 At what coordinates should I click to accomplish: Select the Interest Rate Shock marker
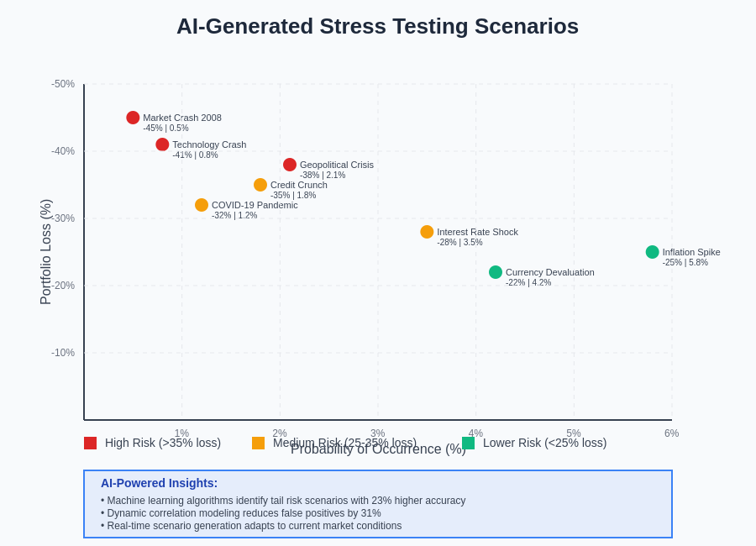pos(427,232)
